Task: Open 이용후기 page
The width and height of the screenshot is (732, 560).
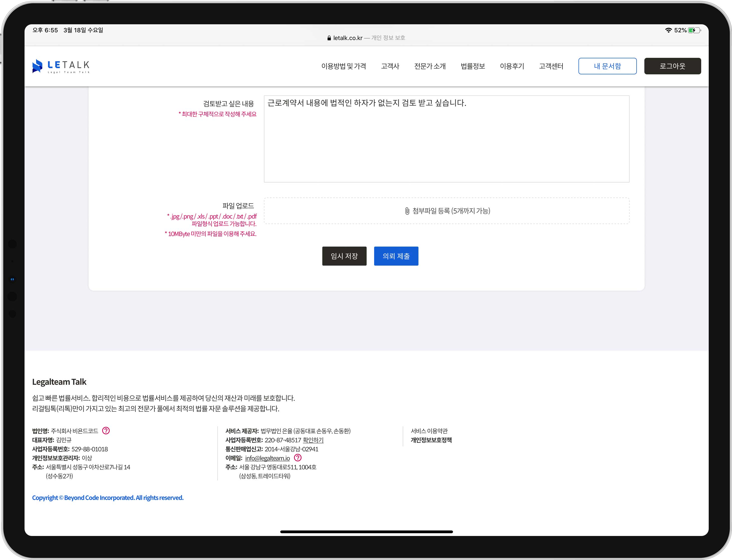Action: [512, 66]
